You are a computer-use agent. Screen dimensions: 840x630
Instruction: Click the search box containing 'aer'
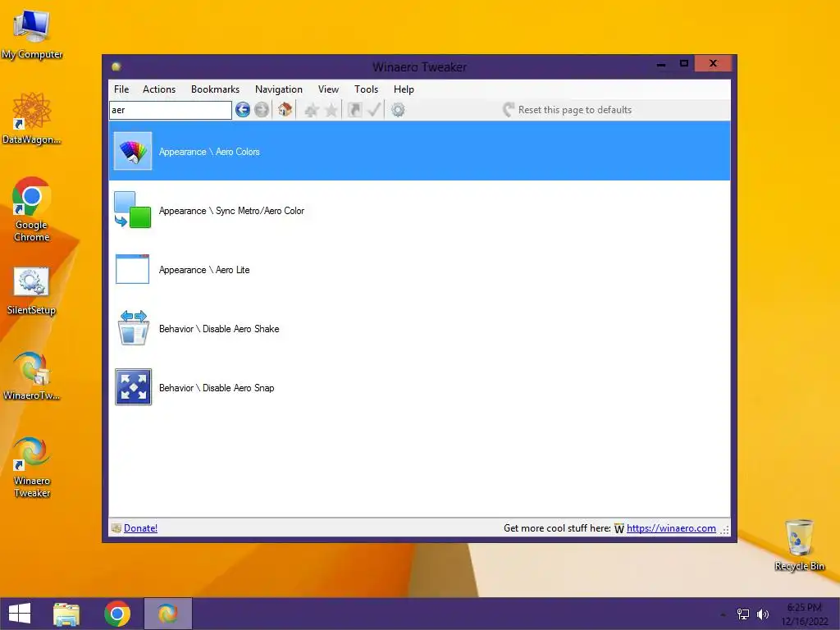171,111
